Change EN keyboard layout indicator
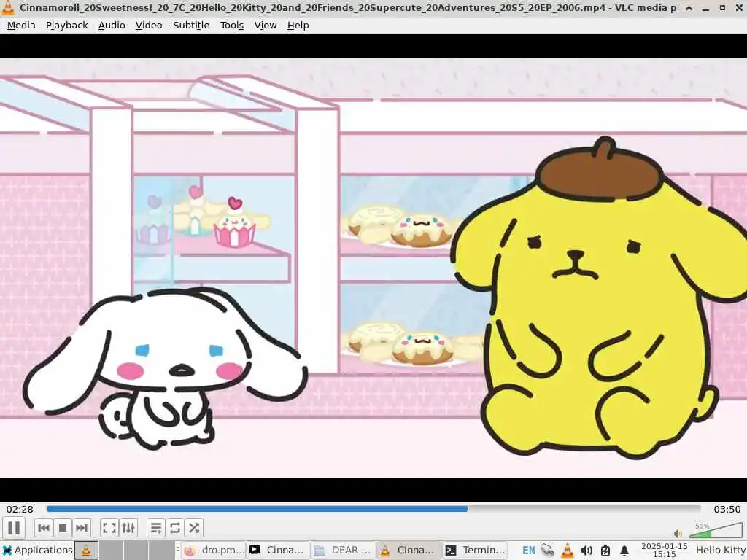747x560 pixels. coord(528,551)
